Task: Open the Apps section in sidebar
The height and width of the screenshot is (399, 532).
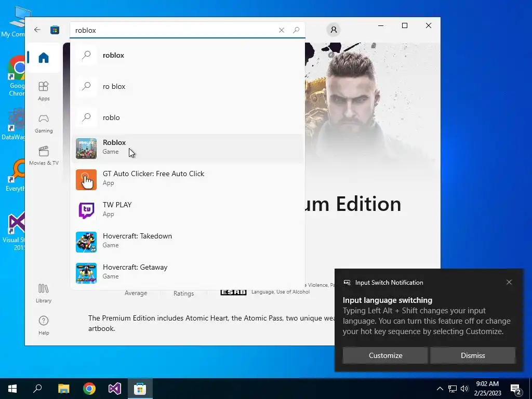Action: (44, 90)
